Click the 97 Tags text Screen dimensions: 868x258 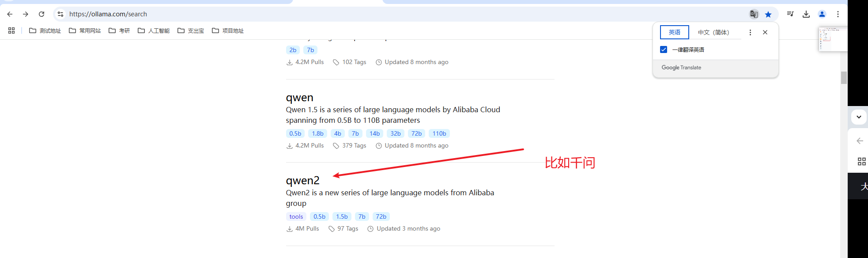pyautogui.click(x=348, y=228)
